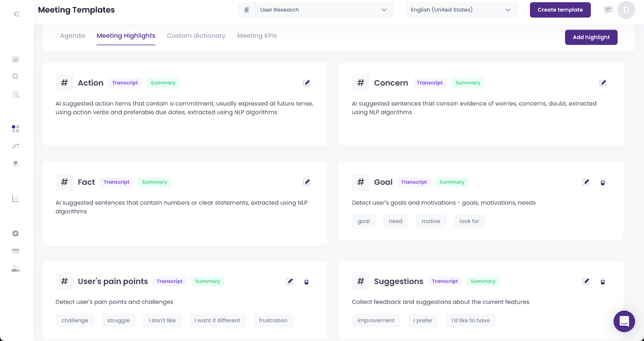644x341 pixels.
Task: Collapse the sidebar with double chevron icon
Action: pos(17,14)
